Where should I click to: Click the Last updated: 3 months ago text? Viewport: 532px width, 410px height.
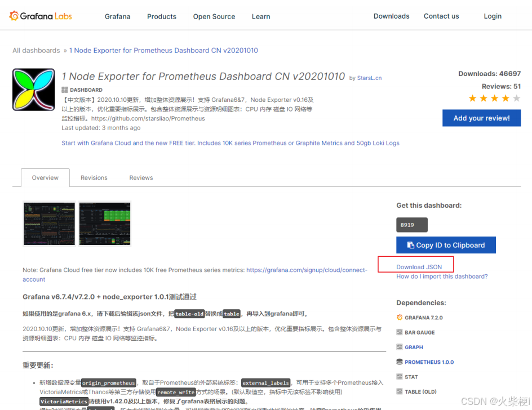101,128
